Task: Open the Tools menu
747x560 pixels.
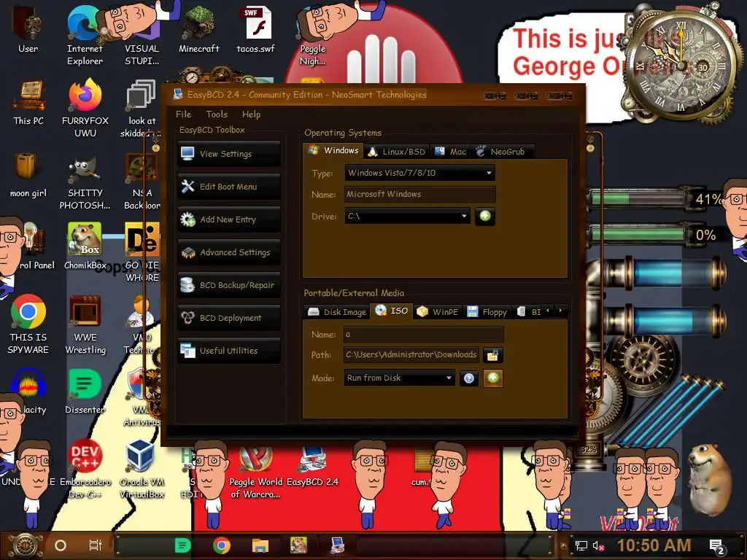Action: click(217, 114)
